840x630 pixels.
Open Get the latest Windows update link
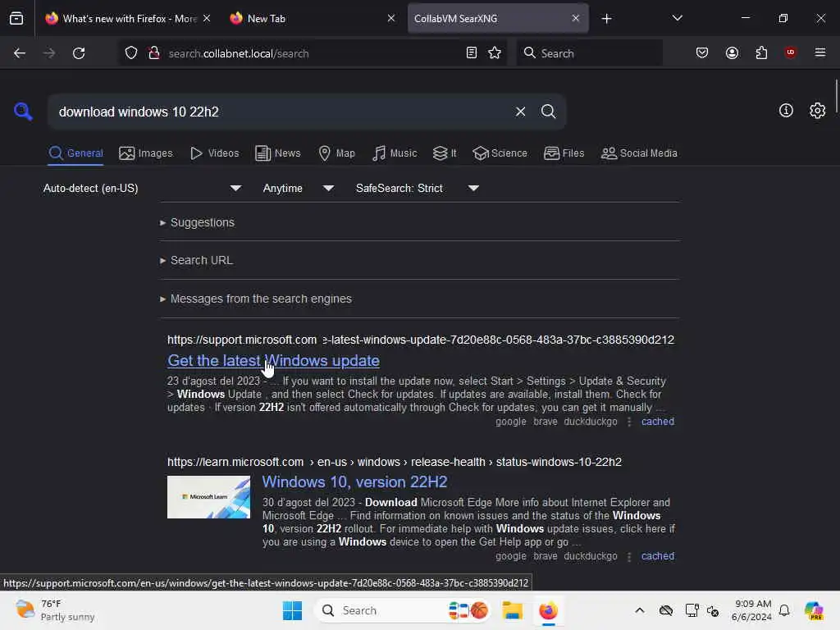click(273, 361)
